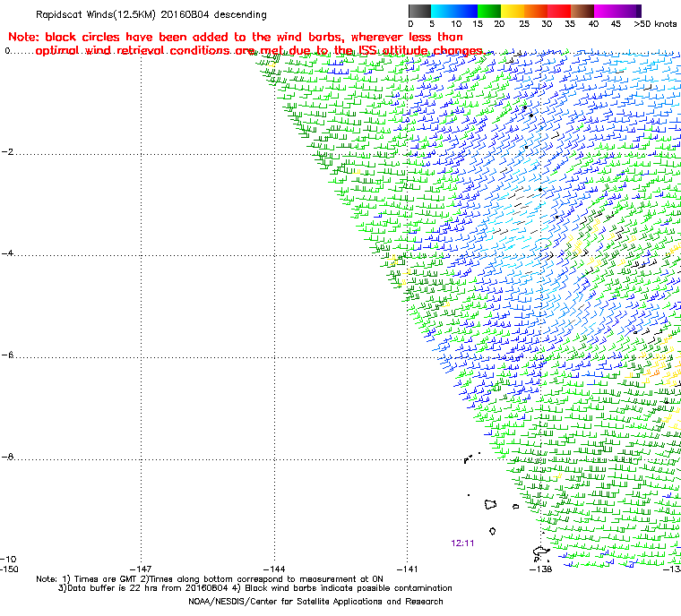This screenshot has height=616, width=681.
Task: Click the red note line 'optimal wind retrieval conditions'
Action: [x=259, y=51]
